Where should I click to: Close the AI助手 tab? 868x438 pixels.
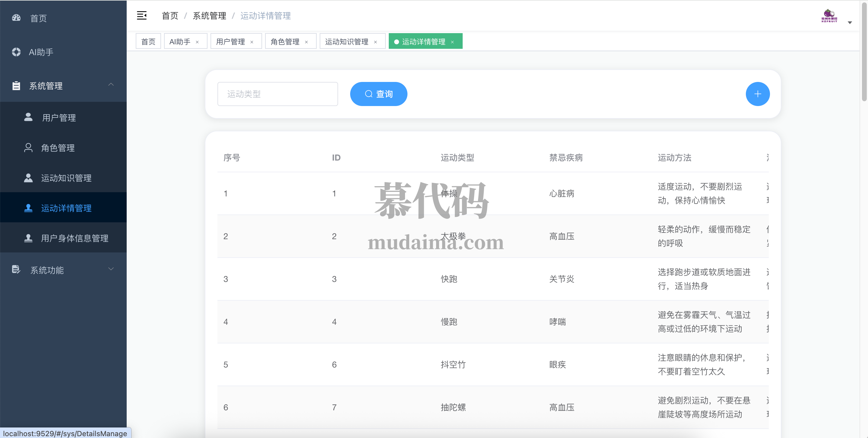point(198,42)
